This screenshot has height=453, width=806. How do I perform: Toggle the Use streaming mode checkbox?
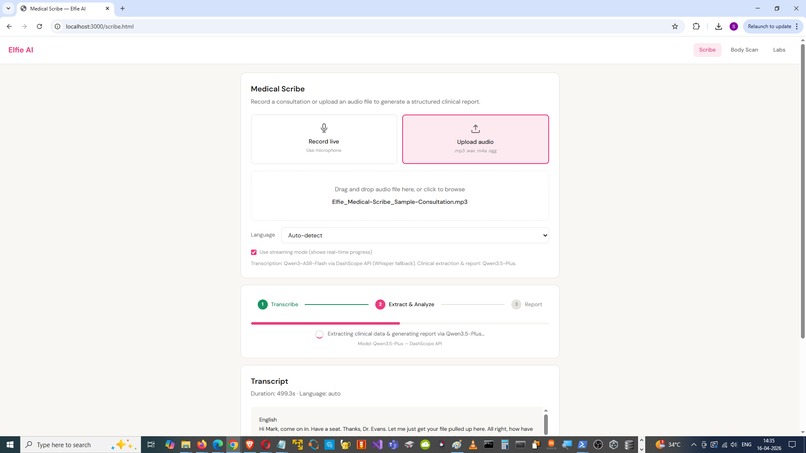(253, 252)
